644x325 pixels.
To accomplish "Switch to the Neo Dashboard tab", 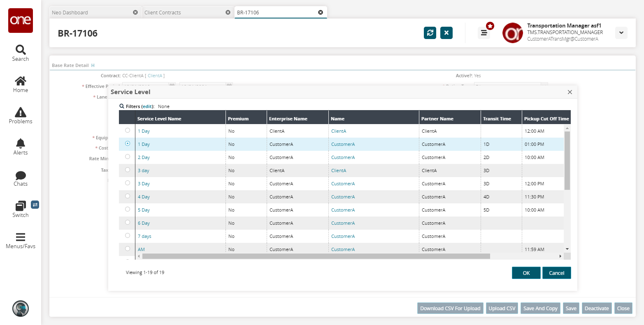I will click(70, 12).
